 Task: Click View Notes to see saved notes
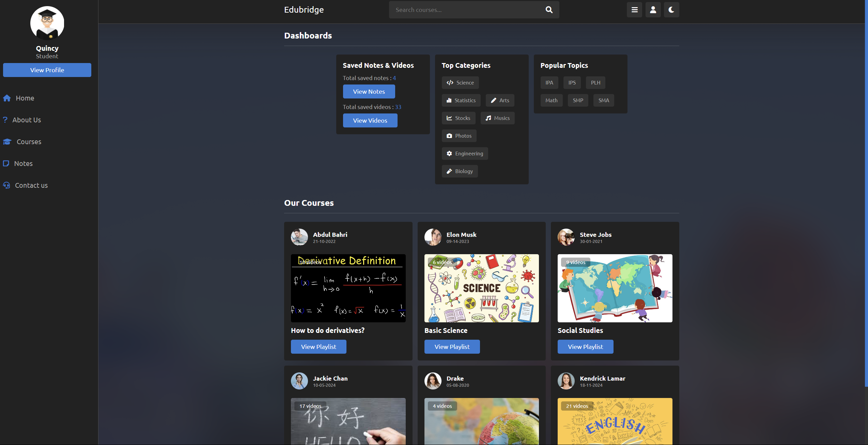tap(369, 91)
